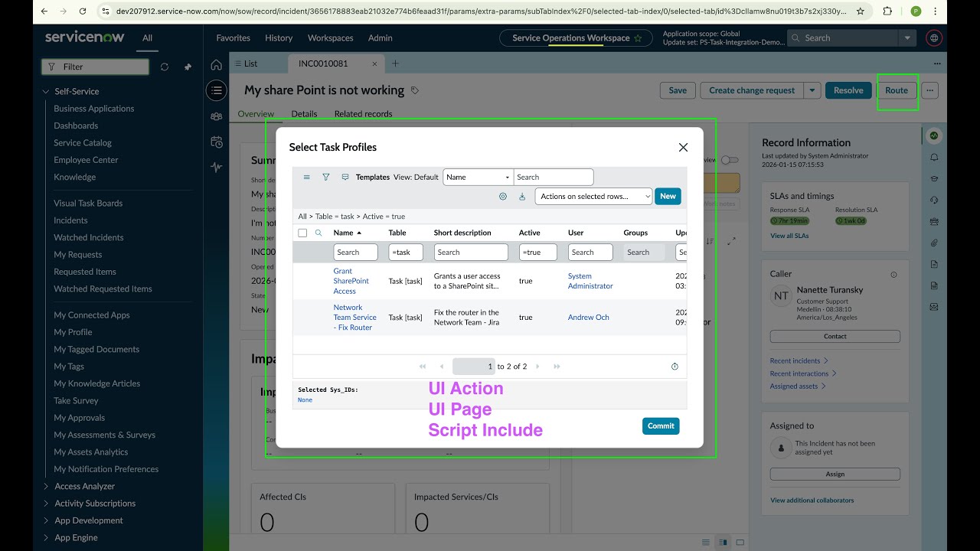Screen dimensions: 980x551
Task: Open the activity pulse icon in workspace sidebar
Action: [x=217, y=167]
